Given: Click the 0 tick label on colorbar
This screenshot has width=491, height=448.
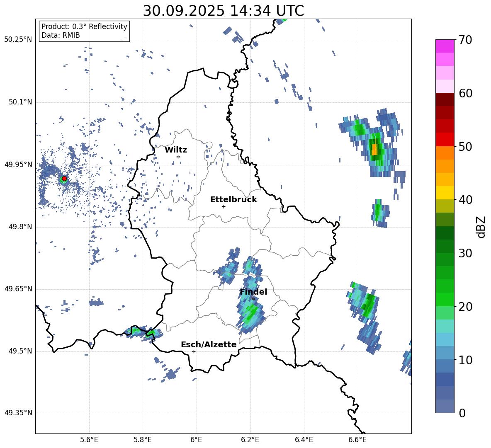Looking at the screenshot, I should pyautogui.click(x=462, y=413).
